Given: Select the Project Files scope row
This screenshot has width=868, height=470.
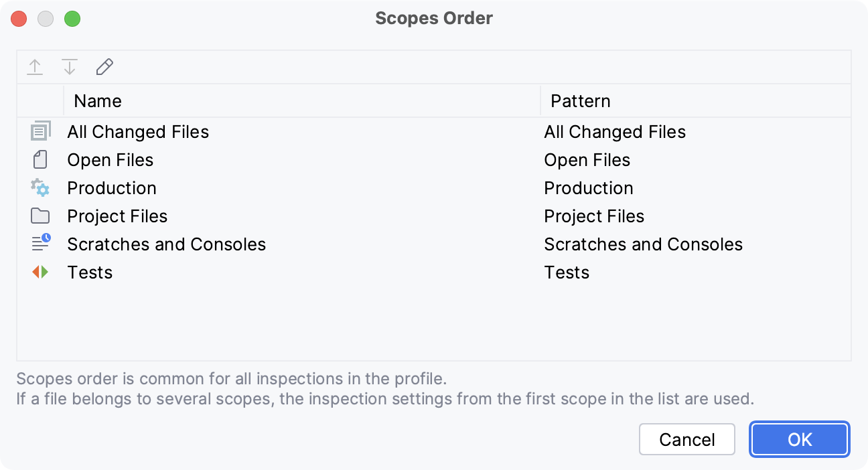Looking at the screenshot, I should pos(117,216).
